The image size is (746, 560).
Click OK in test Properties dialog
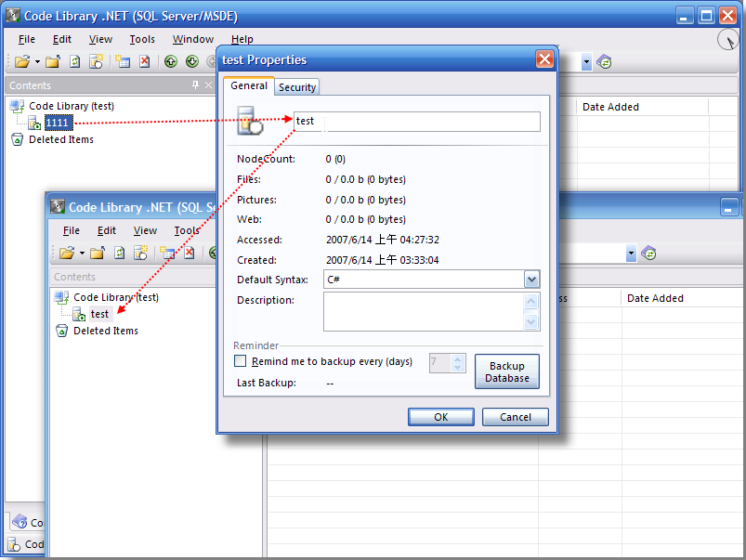[x=441, y=417]
